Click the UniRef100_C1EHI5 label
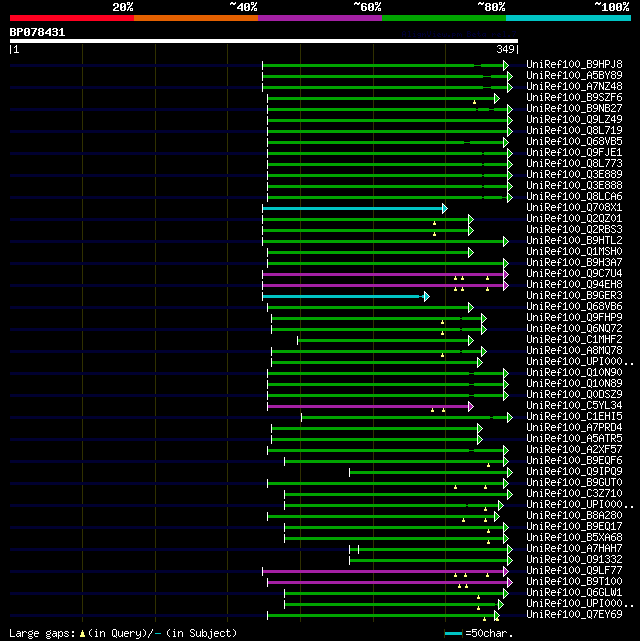 [x=574, y=417]
